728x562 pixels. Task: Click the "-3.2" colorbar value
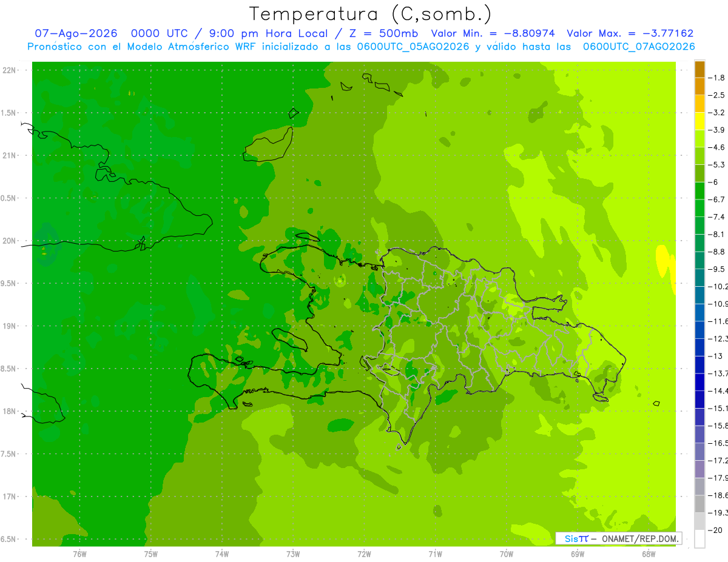(x=717, y=113)
